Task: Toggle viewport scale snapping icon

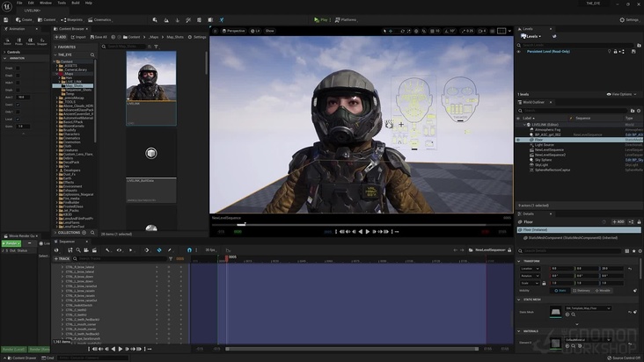Action: pyautogui.click(x=464, y=31)
